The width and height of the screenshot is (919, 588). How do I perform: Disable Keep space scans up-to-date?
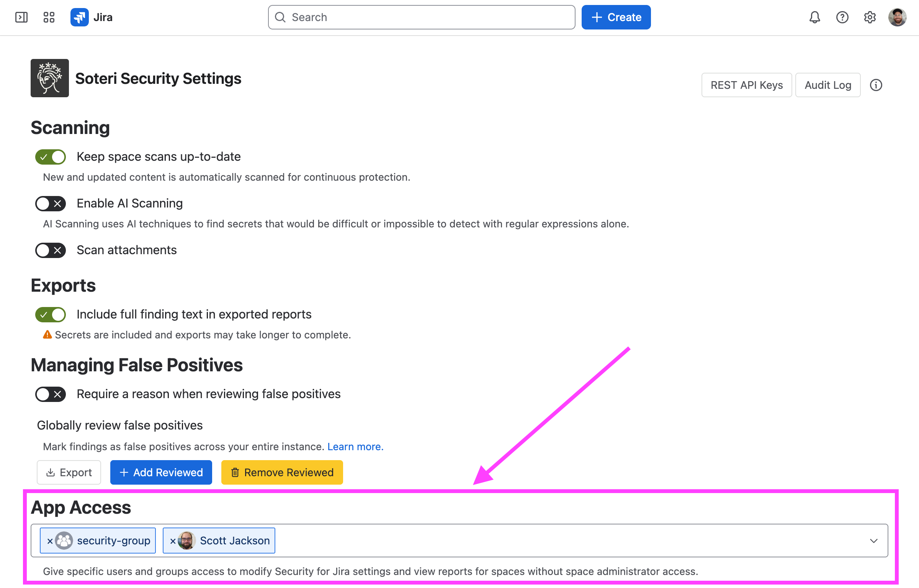51,157
